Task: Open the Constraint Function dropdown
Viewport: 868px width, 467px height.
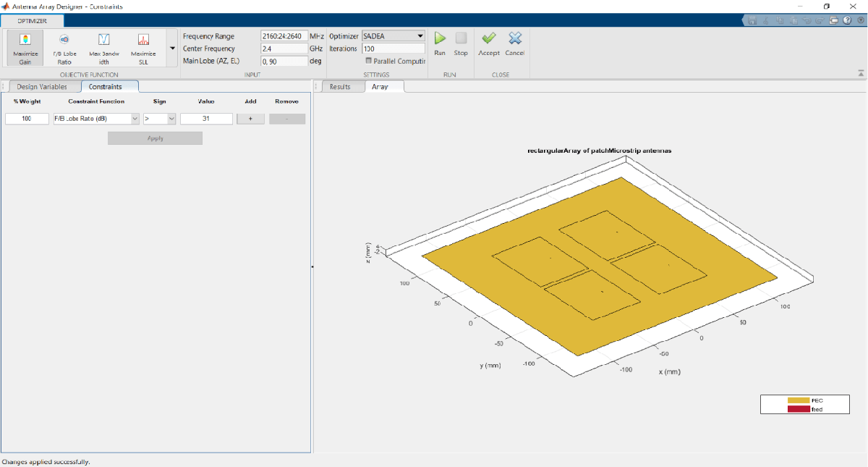Action: (x=96, y=119)
